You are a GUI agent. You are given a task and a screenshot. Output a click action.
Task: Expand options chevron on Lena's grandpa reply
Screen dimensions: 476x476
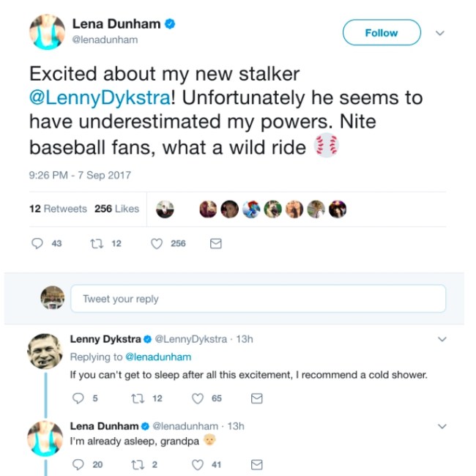point(442,426)
